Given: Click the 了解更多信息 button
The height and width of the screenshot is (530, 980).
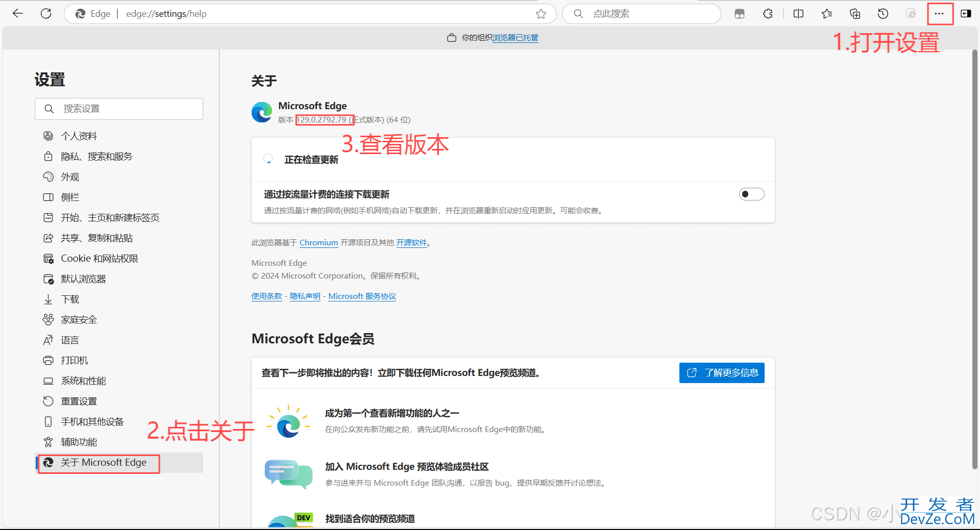Looking at the screenshot, I should click(722, 373).
